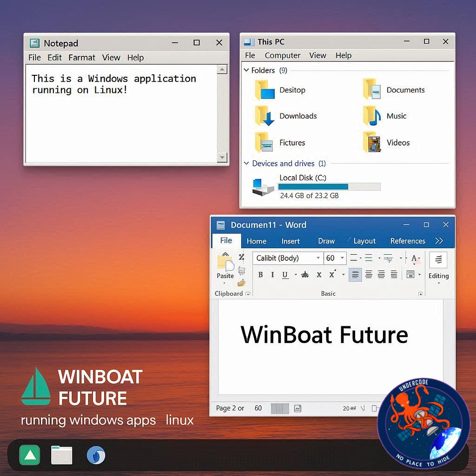Click the Notepad scroll down arrow
The height and width of the screenshot is (476, 476).
coord(222,157)
